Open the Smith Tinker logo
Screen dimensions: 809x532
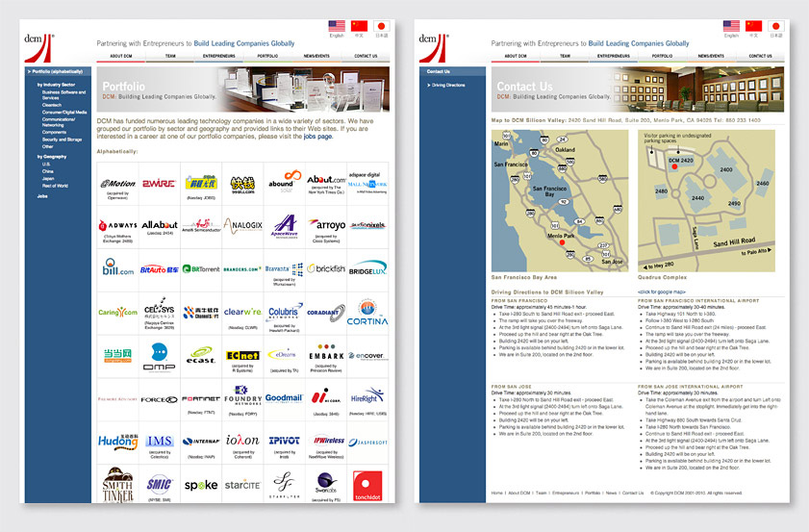(117, 485)
